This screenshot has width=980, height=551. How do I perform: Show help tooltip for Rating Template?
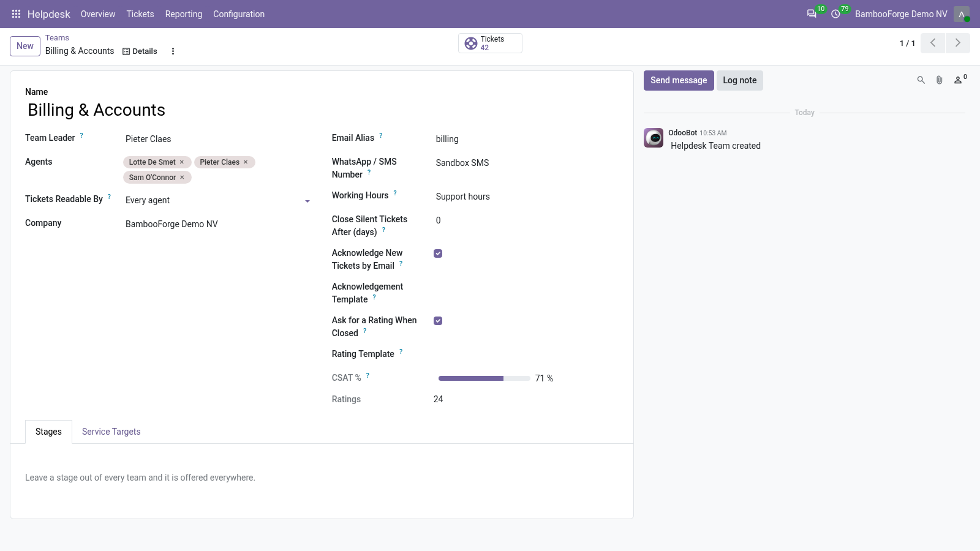click(401, 351)
